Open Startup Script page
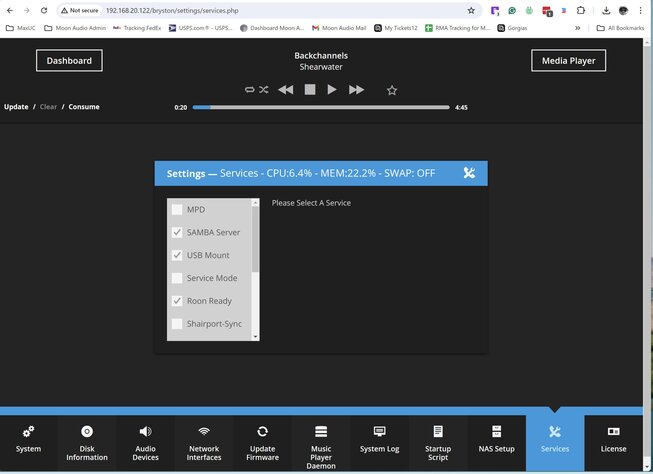Image resolution: width=653 pixels, height=474 pixels. 438,444
